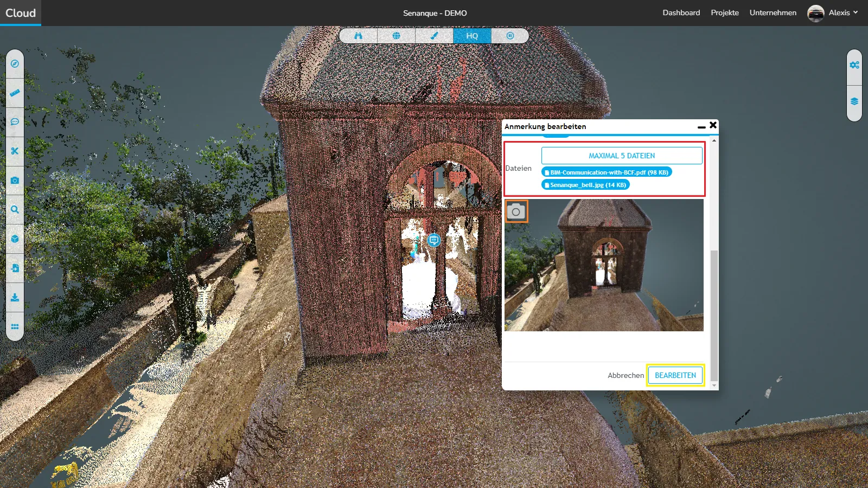Click the Abbrechen cancel link
The width and height of the screenshot is (868, 488).
click(626, 375)
